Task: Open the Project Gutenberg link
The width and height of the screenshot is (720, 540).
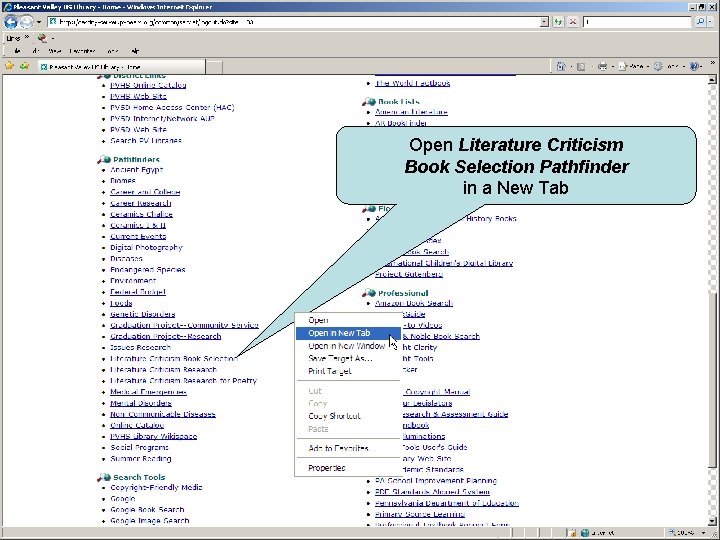Action: [409, 274]
